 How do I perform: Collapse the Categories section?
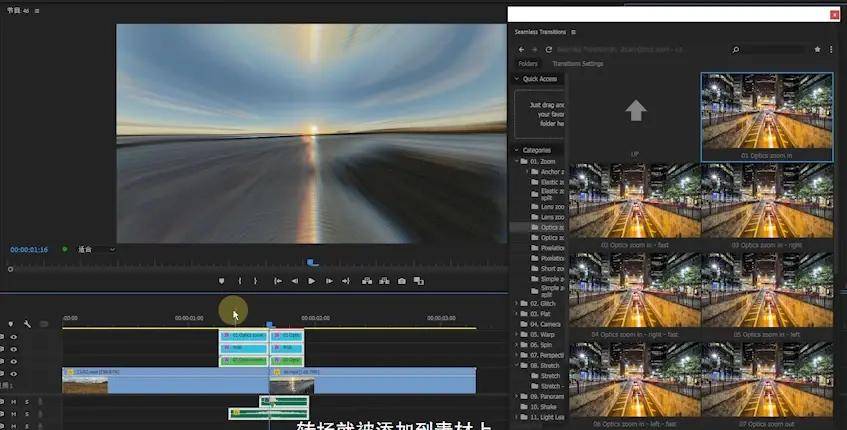516,150
